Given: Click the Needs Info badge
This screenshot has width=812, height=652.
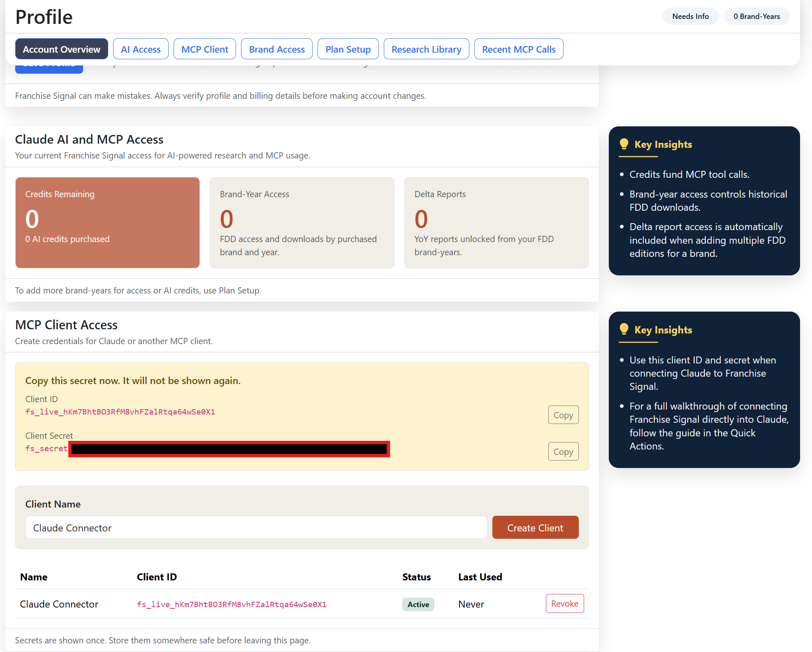Looking at the screenshot, I should (x=691, y=16).
